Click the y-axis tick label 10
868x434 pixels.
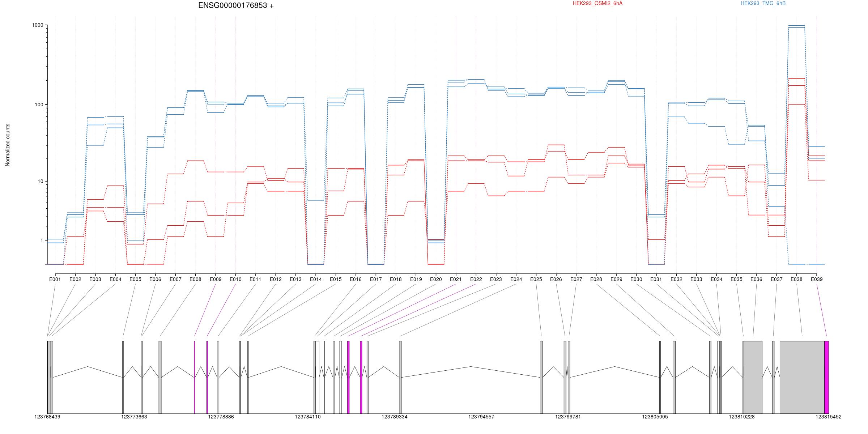coord(40,181)
